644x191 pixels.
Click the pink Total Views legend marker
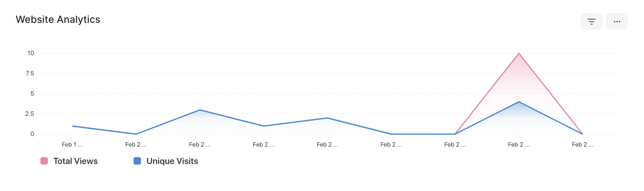44,161
